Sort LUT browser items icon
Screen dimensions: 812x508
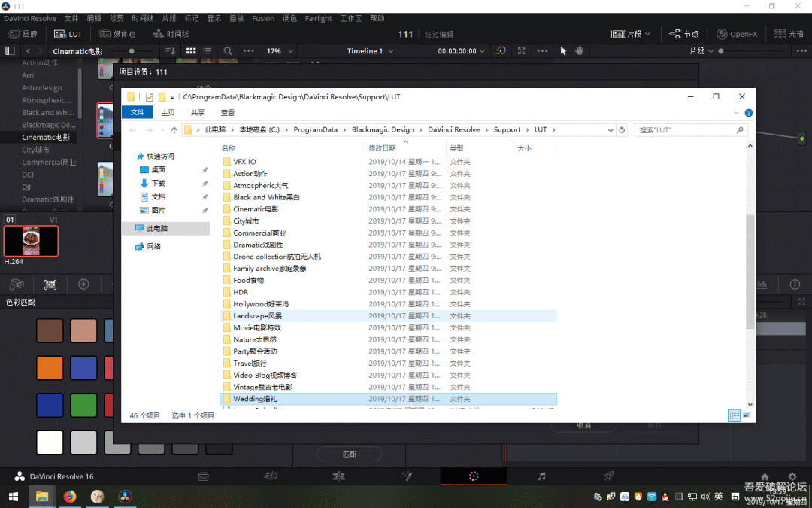click(x=170, y=51)
